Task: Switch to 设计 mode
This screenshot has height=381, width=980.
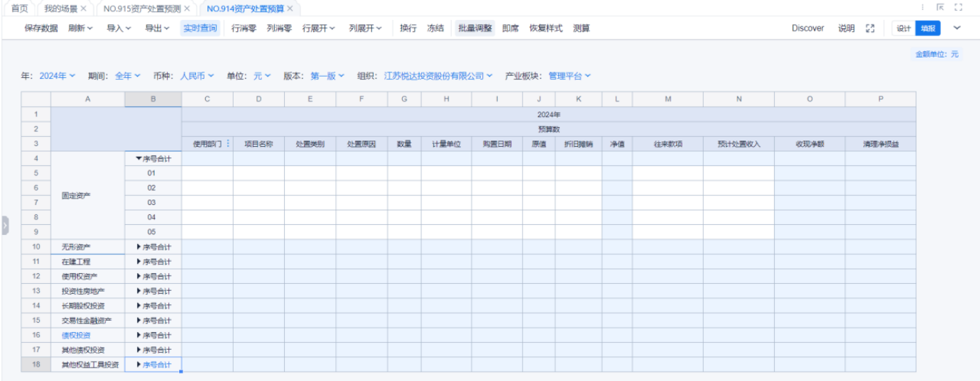Action: (903, 28)
